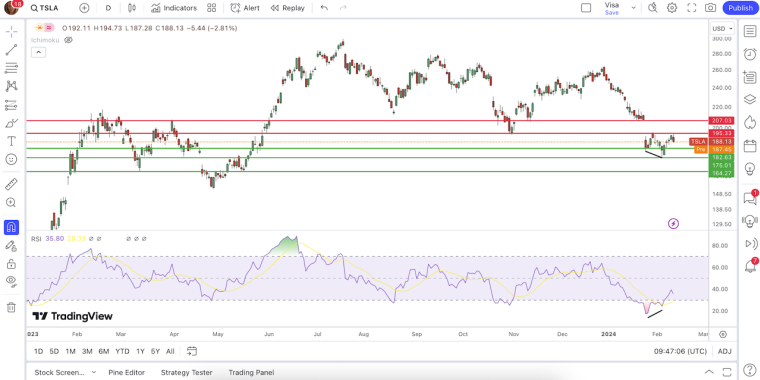
Task: Click the purple lightning event icon
Action: [x=673, y=223]
